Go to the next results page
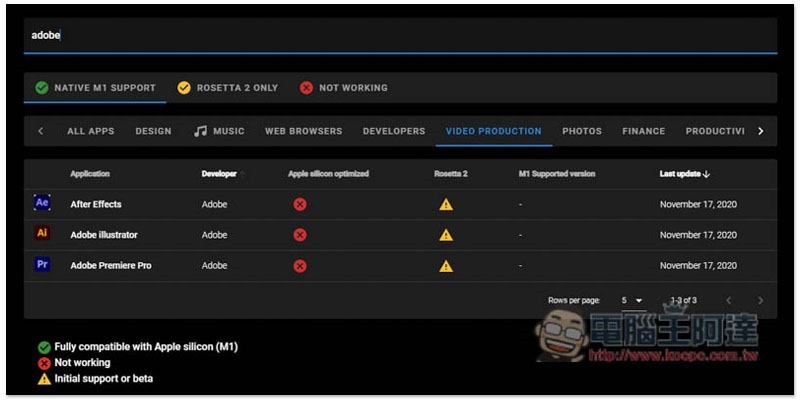800x400 pixels. (760, 301)
